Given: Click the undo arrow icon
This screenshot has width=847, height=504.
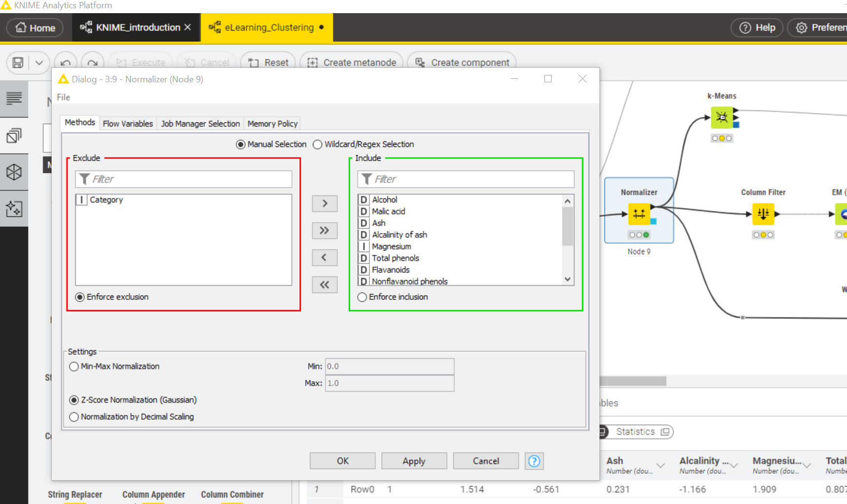Looking at the screenshot, I should [66, 63].
